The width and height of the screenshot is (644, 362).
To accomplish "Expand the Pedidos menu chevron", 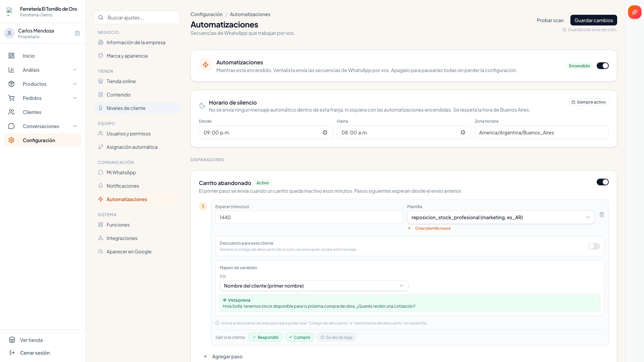I will (75, 98).
